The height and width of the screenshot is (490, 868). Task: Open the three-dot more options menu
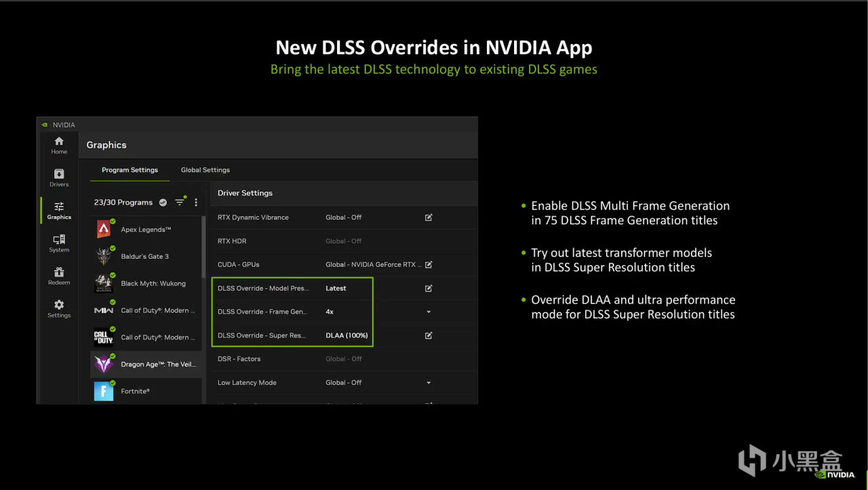click(196, 202)
